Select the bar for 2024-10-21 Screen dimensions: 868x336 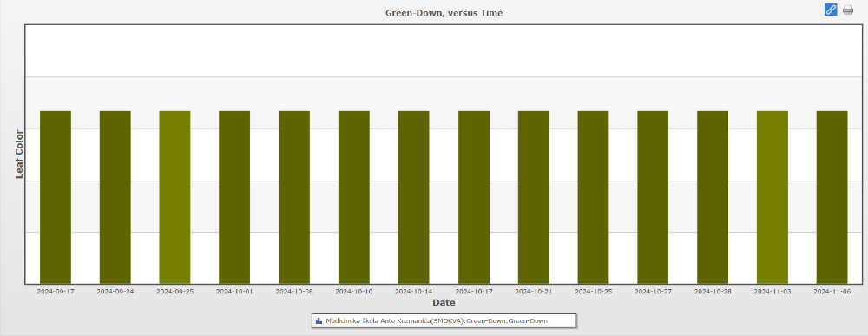(534, 198)
